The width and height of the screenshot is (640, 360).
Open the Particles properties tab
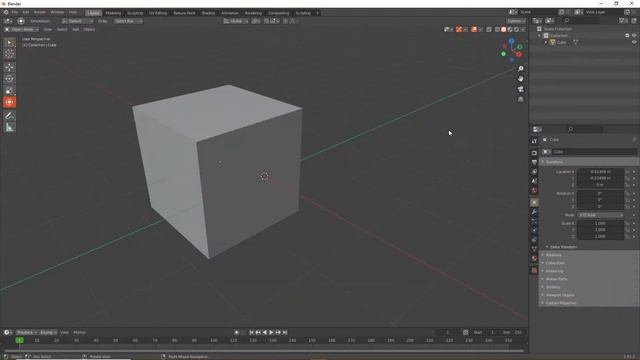[534, 221]
